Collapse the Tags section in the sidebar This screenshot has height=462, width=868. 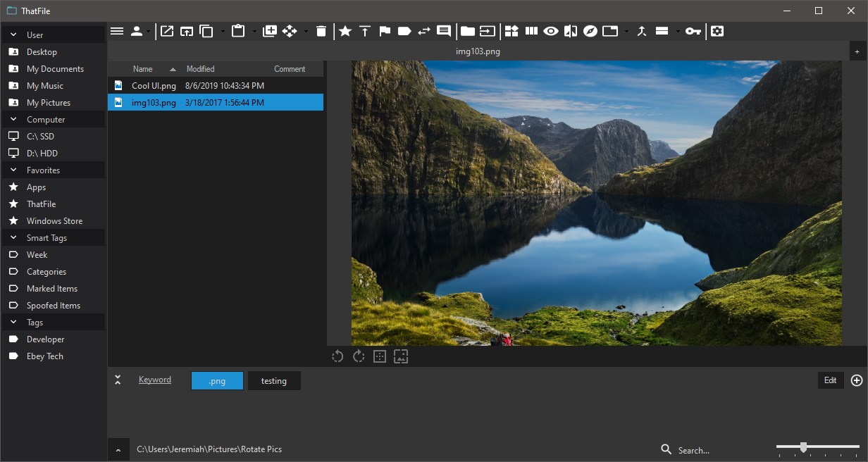coord(13,322)
